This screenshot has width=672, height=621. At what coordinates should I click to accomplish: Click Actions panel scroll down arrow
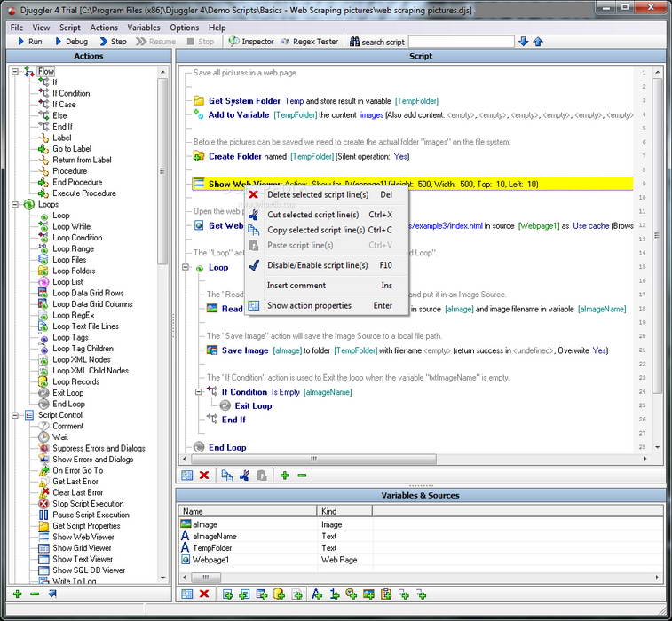pos(162,578)
